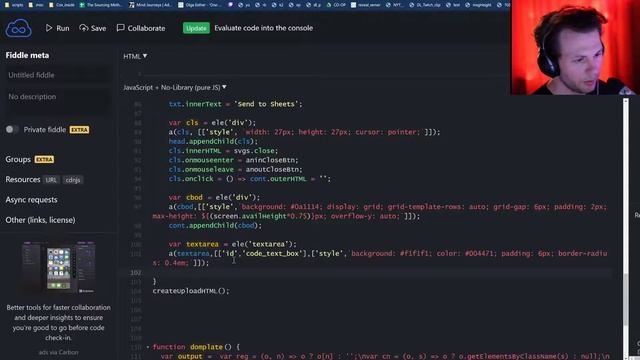Click the 'var cbod' code line

[214, 197]
